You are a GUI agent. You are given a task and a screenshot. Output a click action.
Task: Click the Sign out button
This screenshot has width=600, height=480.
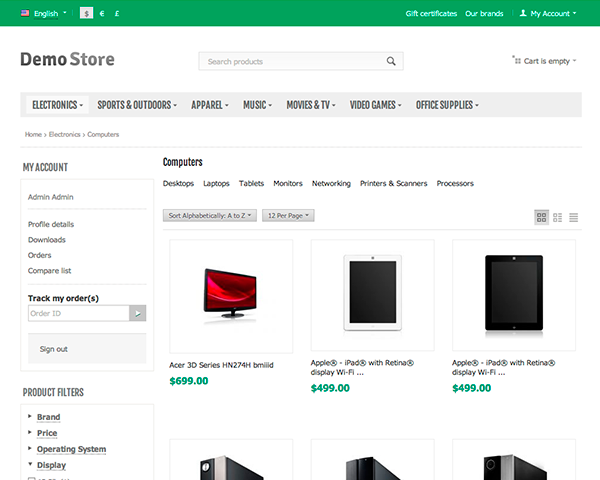point(87,349)
